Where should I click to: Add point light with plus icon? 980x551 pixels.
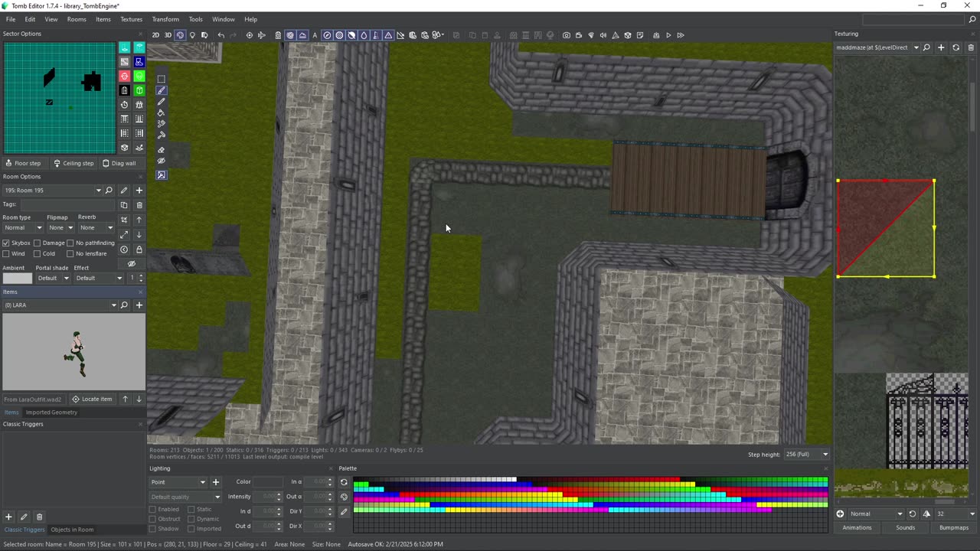(x=215, y=482)
